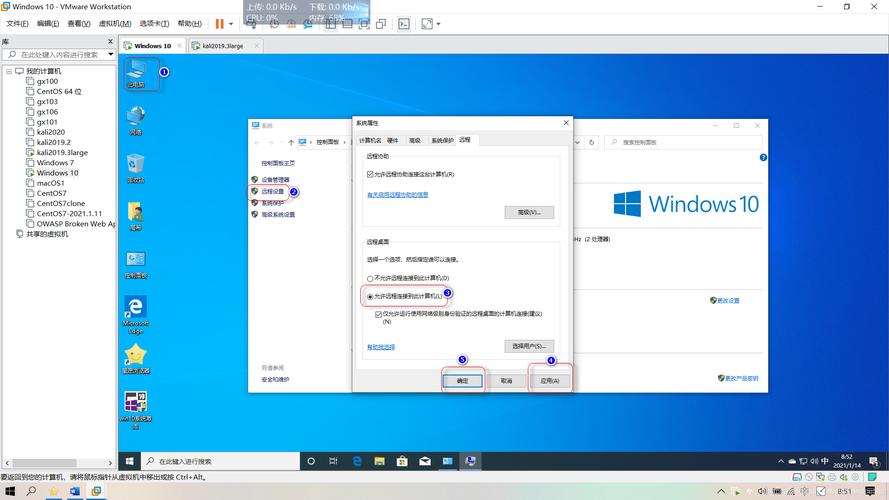Open the remote assistance info link
The width and height of the screenshot is (889, 500).
point(397,194)
